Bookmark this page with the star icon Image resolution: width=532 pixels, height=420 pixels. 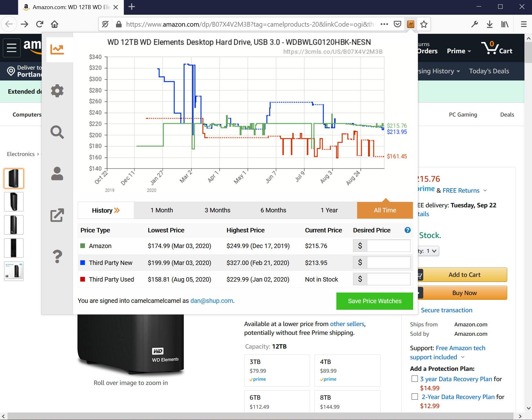[424, 24]
